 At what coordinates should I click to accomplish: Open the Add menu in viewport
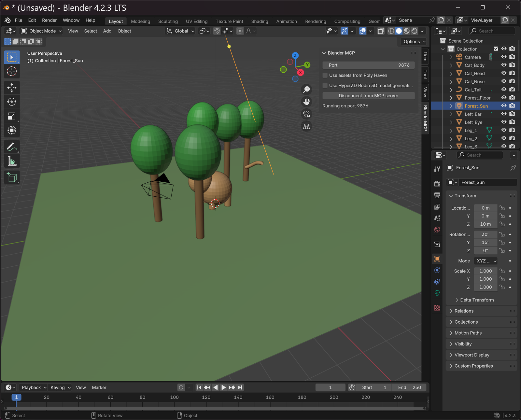pos(107,31)
